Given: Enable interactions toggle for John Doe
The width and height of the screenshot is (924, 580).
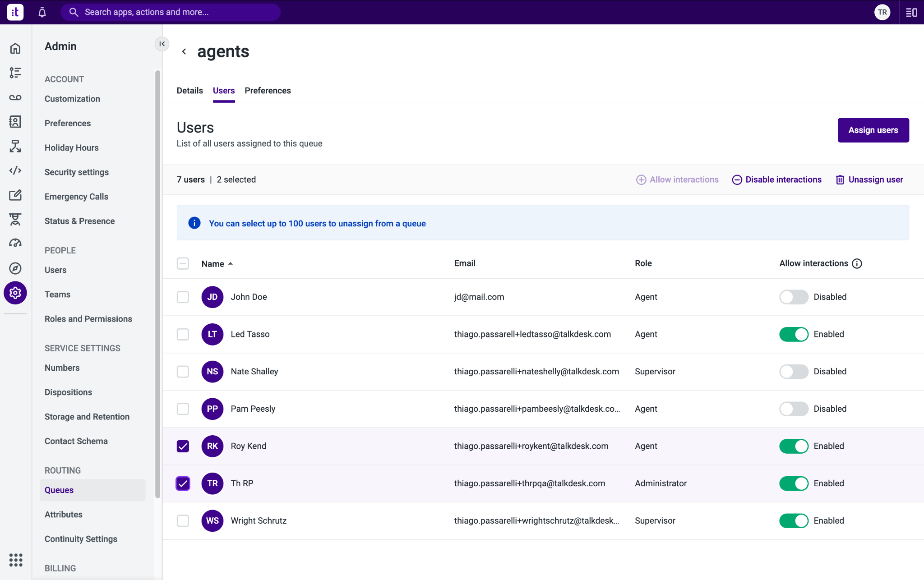Looking at the screenshot, I should click(794, 297).
